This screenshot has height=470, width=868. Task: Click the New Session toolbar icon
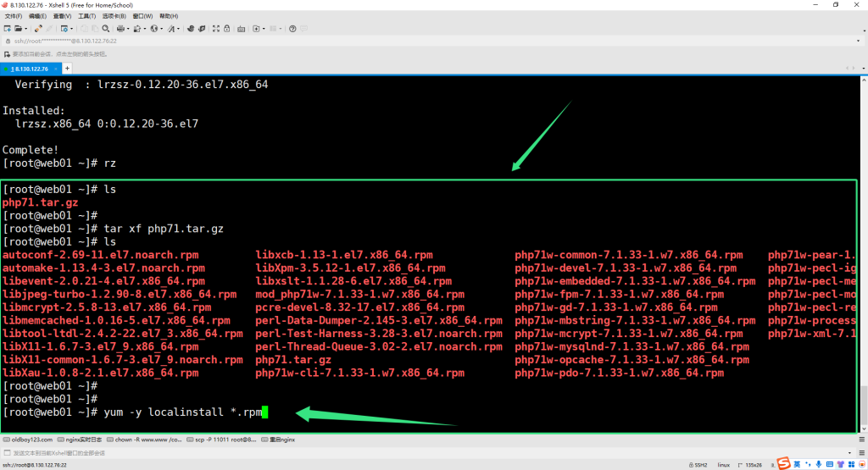[8, 28]
